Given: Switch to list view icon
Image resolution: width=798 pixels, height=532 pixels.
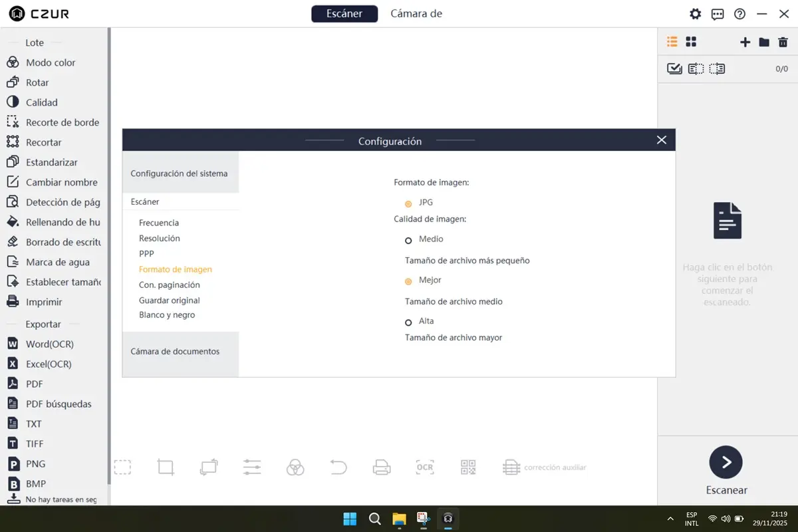Looking at the screenshot, I should click(672, 42).
